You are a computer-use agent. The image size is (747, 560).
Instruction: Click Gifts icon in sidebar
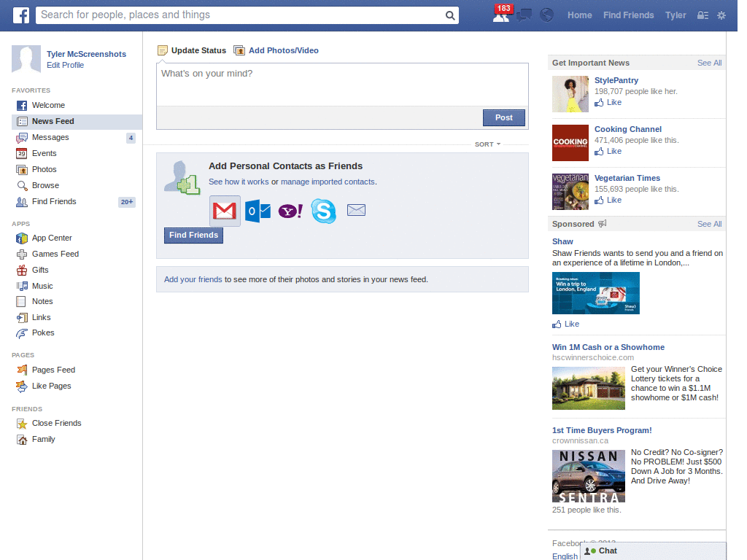(x=22, y=270)
